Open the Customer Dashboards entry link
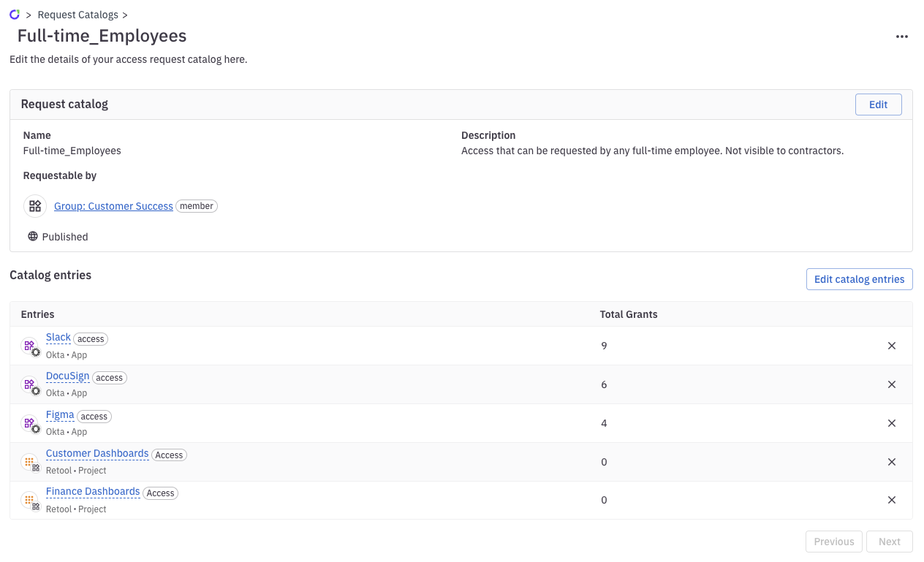The height and width of the screenshot is (562, 924). 97,454
